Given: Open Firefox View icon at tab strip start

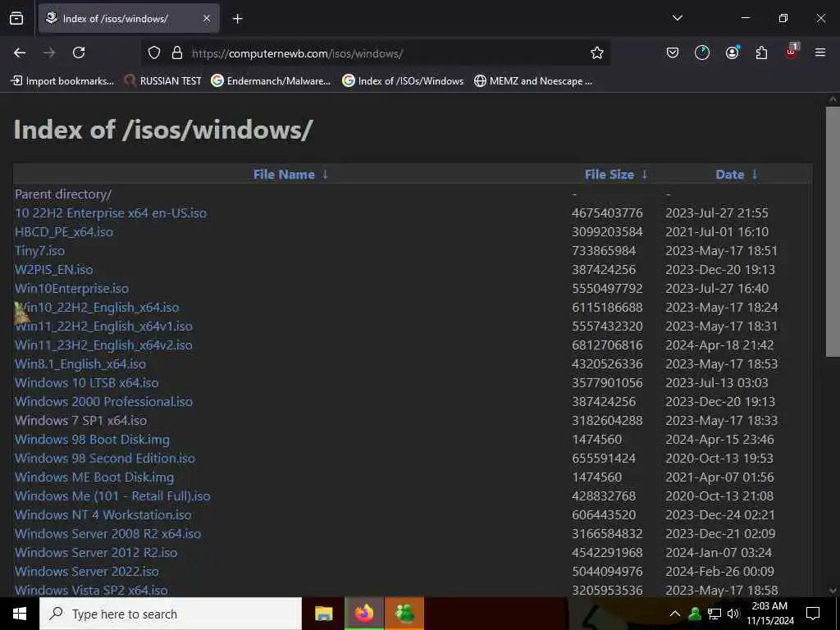Looking at the screenshot, I should point(16,18).
